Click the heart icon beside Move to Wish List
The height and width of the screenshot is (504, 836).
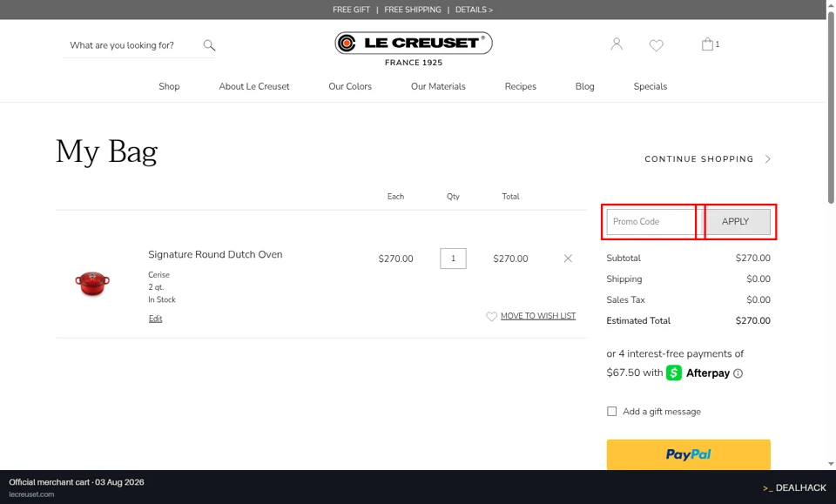[491, 316]
